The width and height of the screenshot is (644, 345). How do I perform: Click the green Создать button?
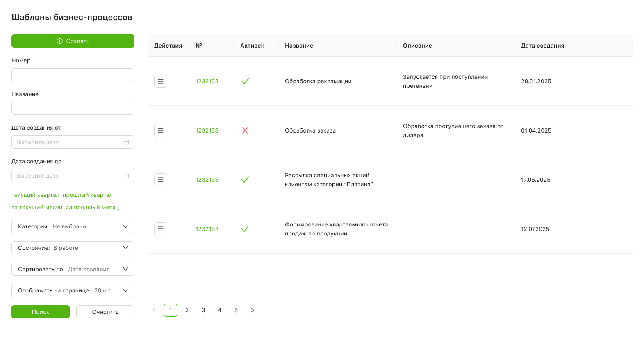click(73, 41)
